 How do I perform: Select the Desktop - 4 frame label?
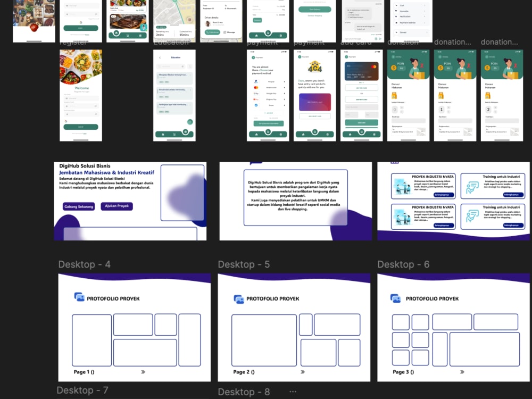(85, 264)
